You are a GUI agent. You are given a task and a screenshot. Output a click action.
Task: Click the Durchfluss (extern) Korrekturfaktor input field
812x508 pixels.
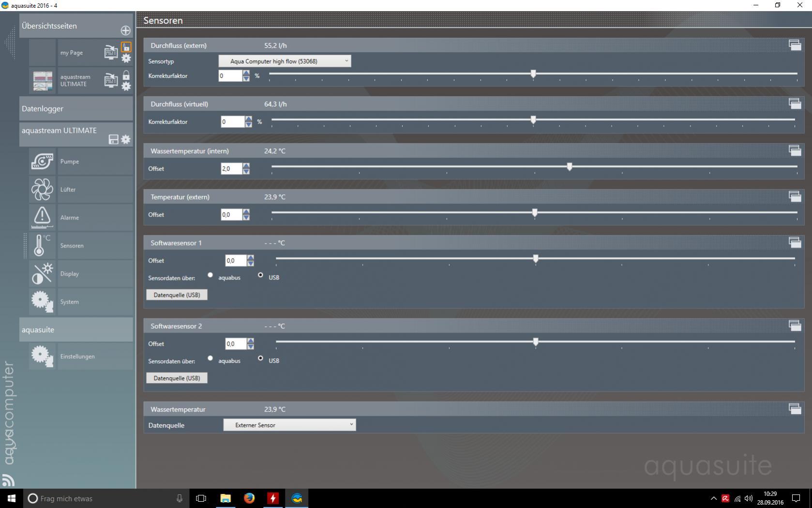pyautogui.click(x=230, y=76)
